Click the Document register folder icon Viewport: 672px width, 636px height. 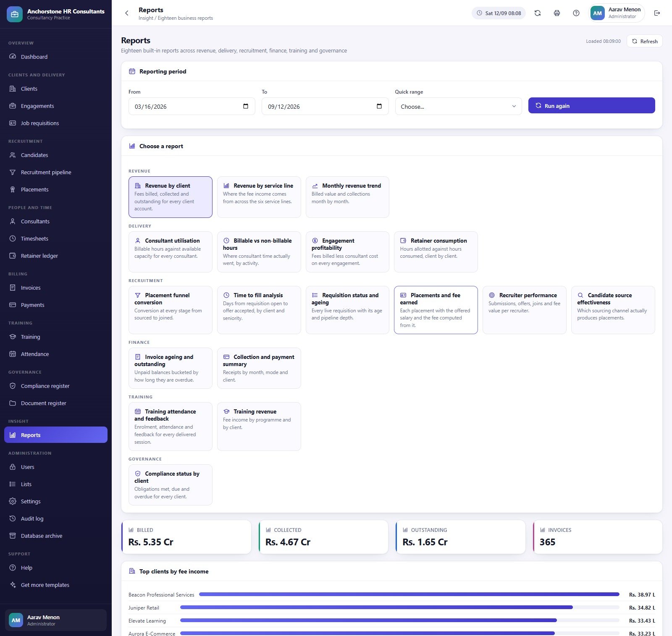point(13,403)
